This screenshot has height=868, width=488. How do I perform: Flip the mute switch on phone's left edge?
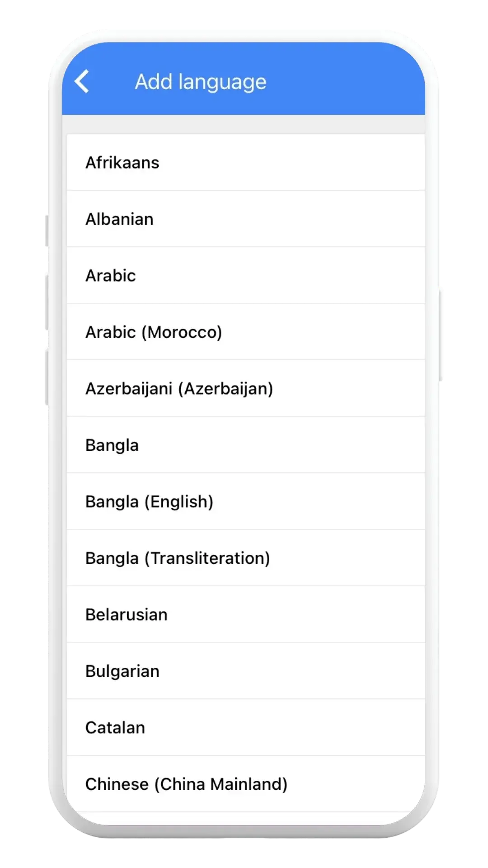46,231
